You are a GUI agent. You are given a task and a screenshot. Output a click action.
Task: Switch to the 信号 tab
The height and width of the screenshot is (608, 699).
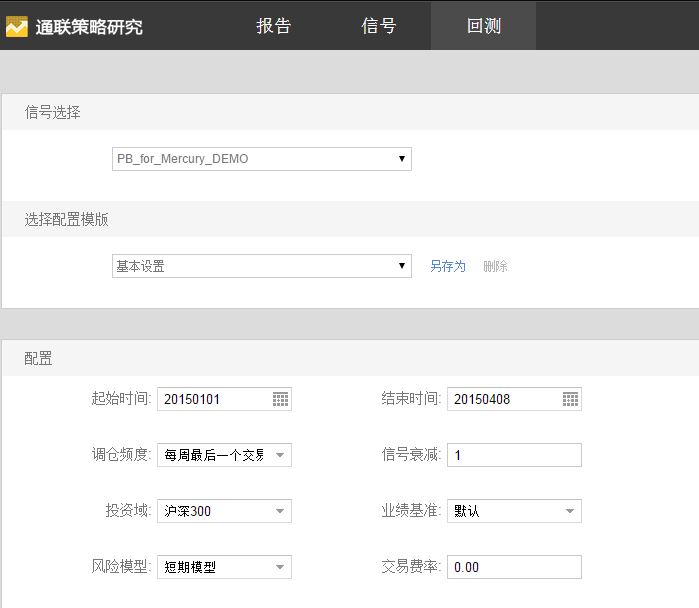point(379,26)
